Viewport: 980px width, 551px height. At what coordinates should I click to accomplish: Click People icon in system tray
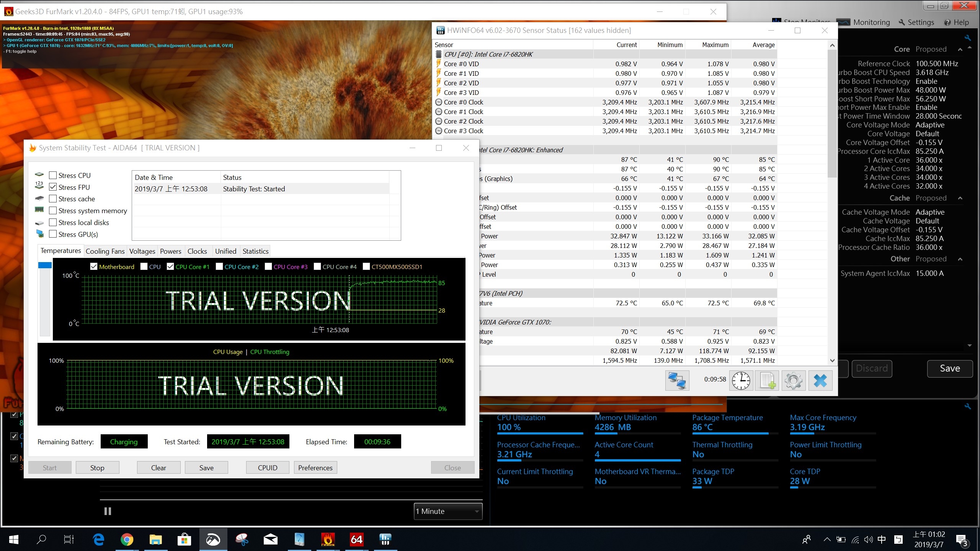click(807, 540)
